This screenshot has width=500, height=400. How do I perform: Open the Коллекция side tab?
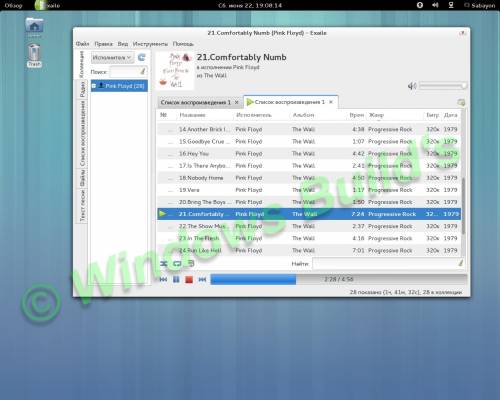pos(81,65)
